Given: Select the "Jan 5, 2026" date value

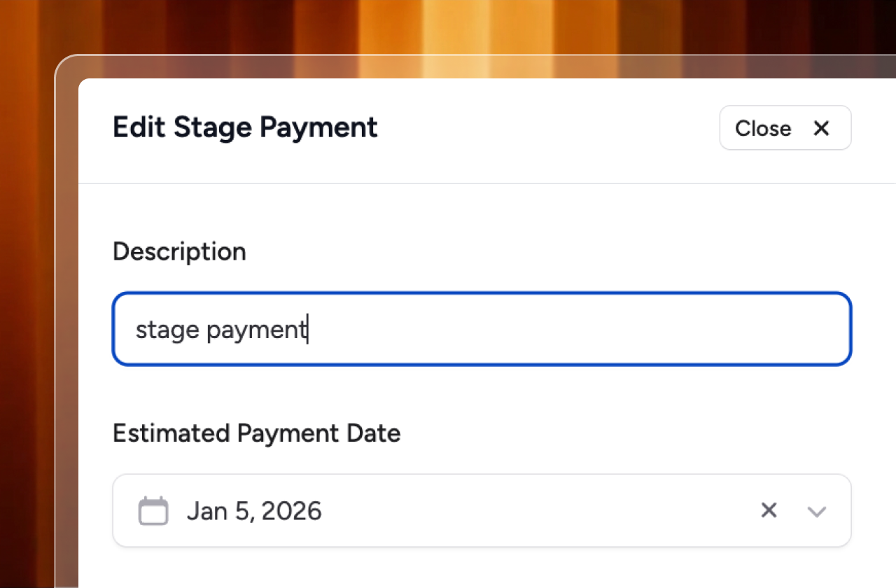Looking at the screenshot, I should tap(254, 511).
